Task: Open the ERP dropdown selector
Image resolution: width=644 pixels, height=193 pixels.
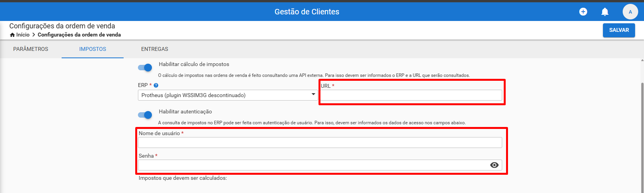Action: pos(228,95)
